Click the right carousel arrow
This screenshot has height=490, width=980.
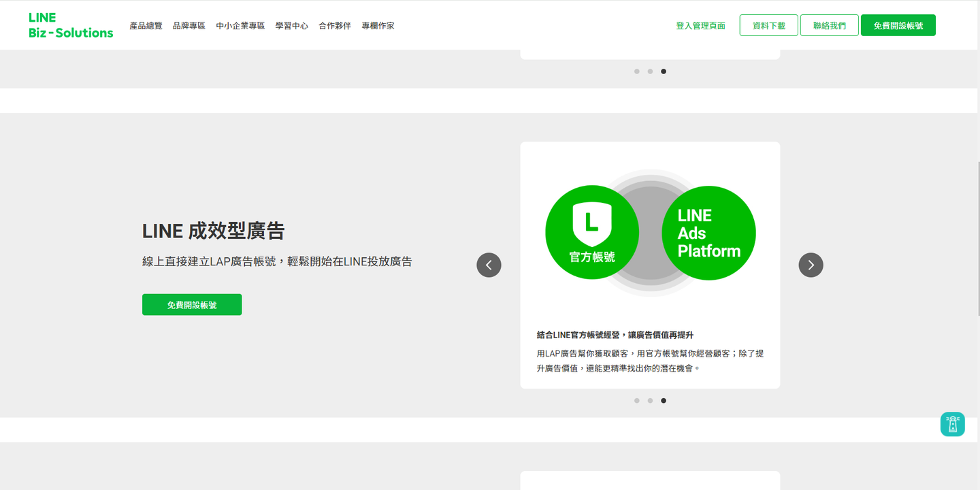click(811, 265)
